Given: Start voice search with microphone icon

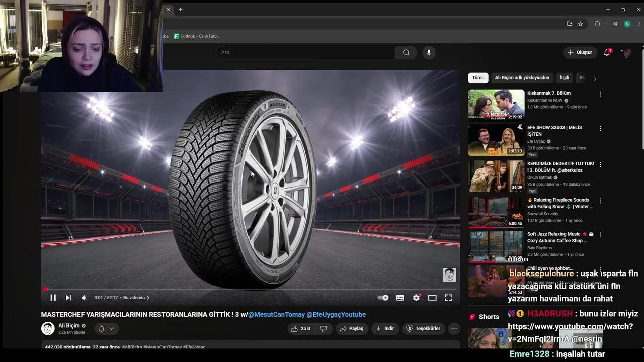Looking at the screenshot, I should 429,52.
